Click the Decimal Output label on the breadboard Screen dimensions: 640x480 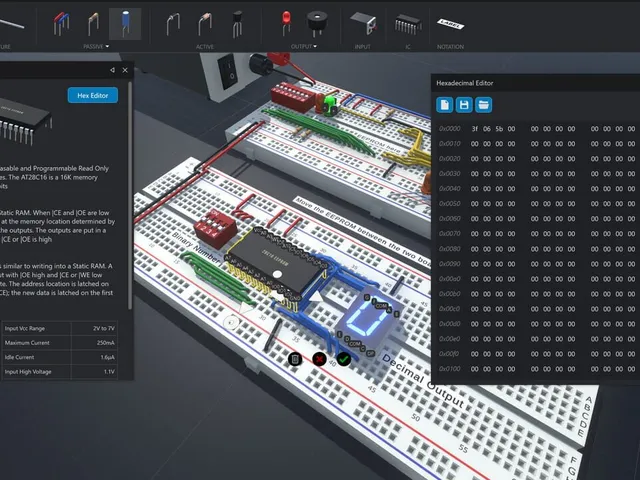coord(423,382)
